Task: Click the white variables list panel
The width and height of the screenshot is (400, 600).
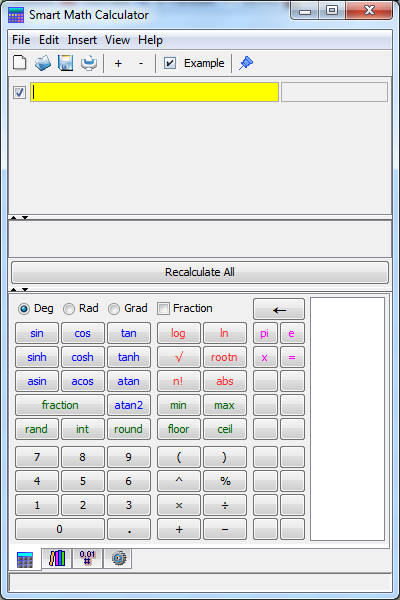Action: pyautogui.click(x=347, y=419)
